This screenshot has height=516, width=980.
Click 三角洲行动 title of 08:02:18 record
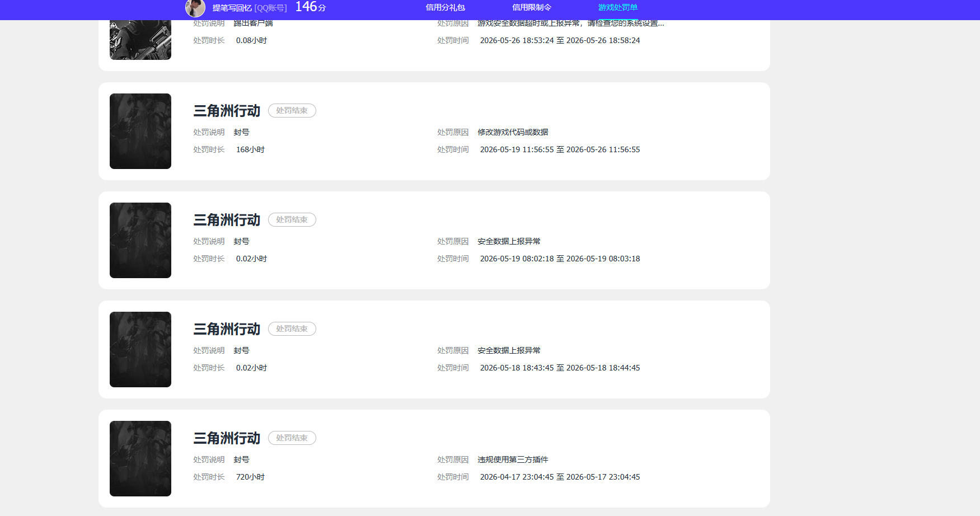(227, 220)
